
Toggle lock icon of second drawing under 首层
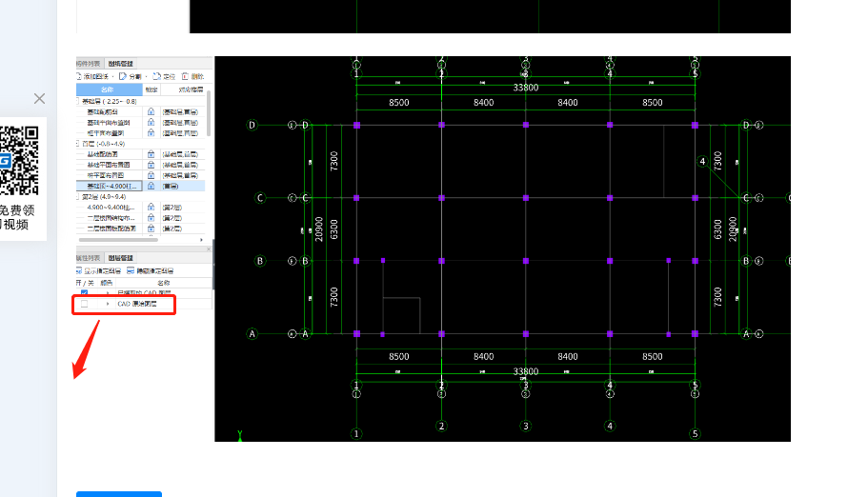pos(151,165)
